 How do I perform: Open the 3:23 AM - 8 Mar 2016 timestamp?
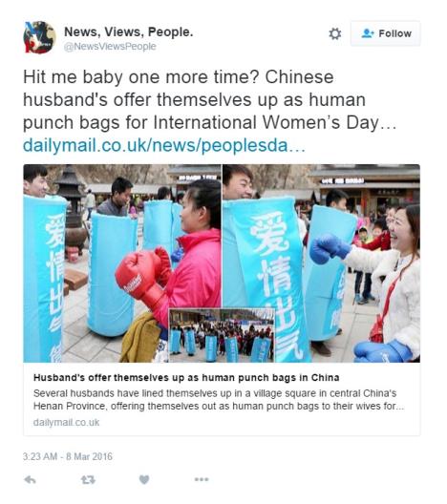68,456
